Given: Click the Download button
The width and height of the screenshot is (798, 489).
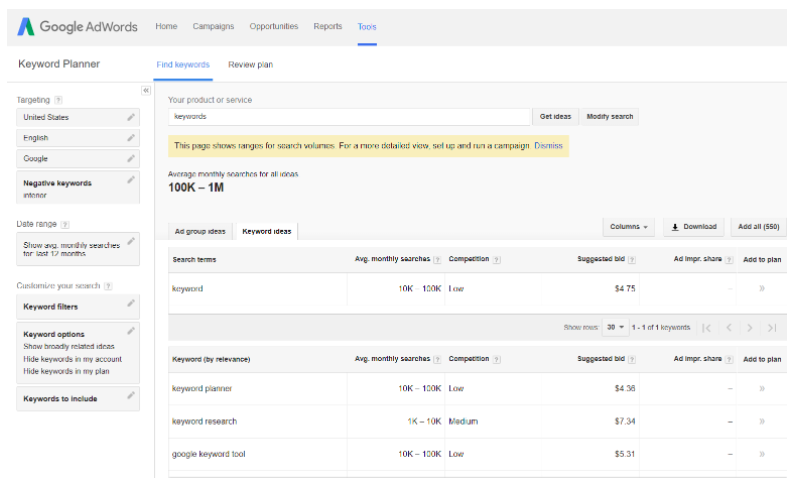Looking at the screenshot, I should (x=694, y=227).
